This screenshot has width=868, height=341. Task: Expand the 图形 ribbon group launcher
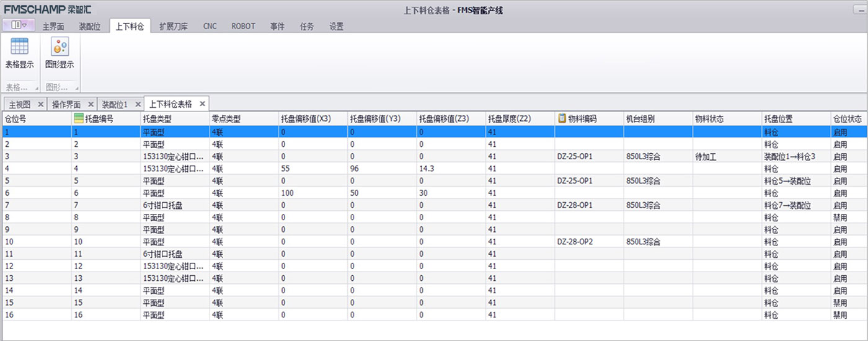[76, 88]
